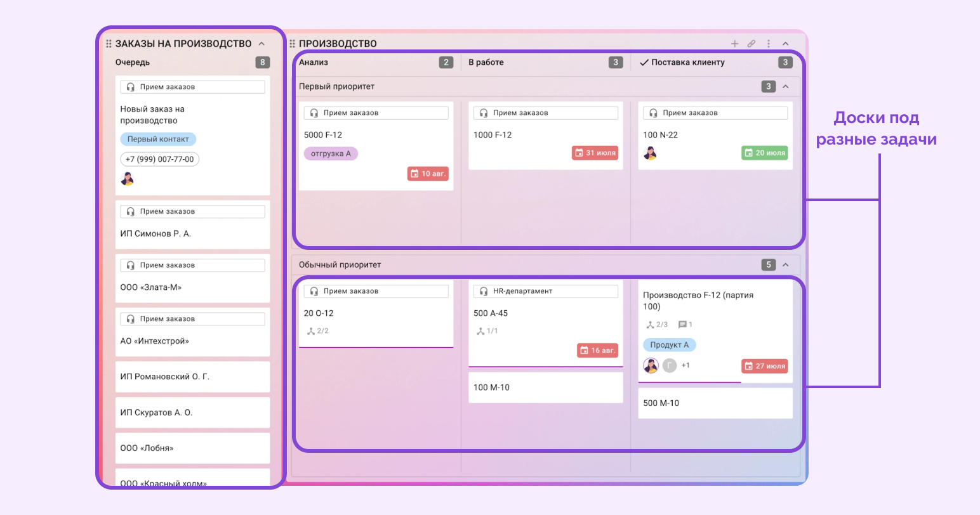Open the three-dot menu of ПРОИЗВОДСТВО board
This screenshot has height=515, width=980.
(x=769, y=44)
